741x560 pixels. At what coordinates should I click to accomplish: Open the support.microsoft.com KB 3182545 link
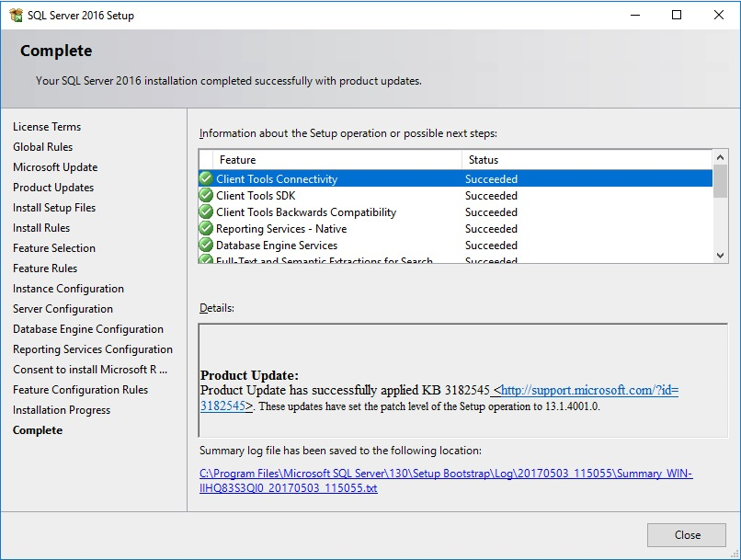click(x=439, y=398)
